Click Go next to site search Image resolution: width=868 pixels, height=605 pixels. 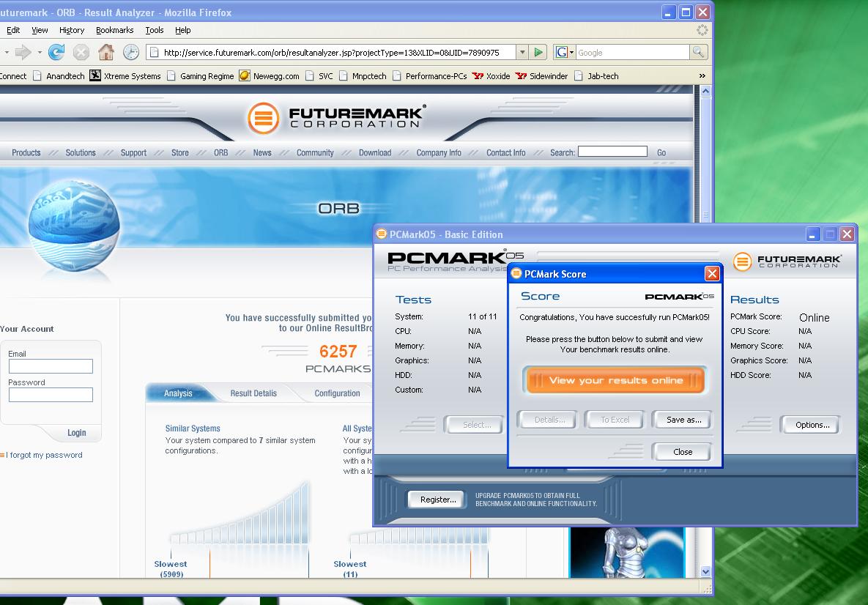pyautogui.click(x=661, y=153)
